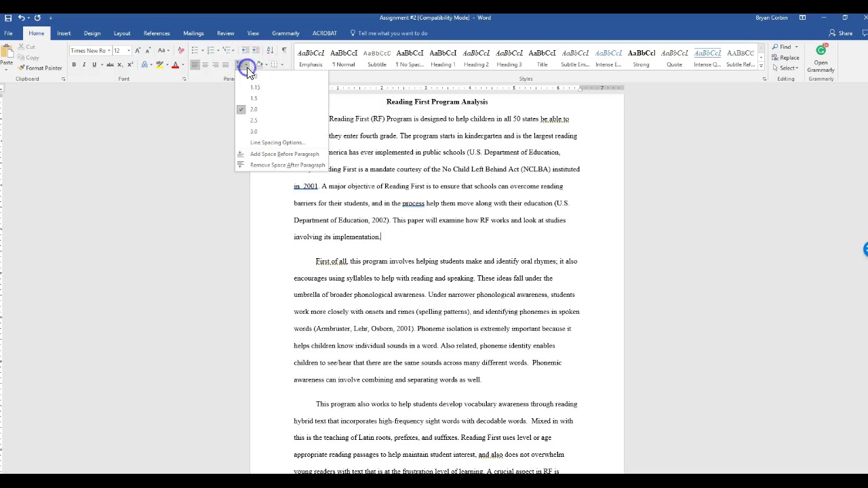Viewport: 868px width, 488px height.
Task: Click the Sort A-Z icon
Action: [270, 51]
